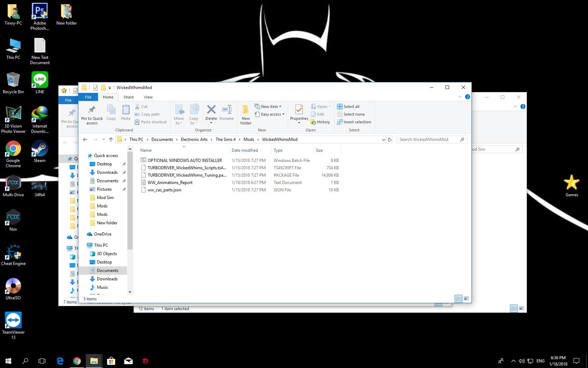The image size is (588, 368).
Task: Open Customize Quick Access Toolbar dropdown
Action: pos(110,88)
